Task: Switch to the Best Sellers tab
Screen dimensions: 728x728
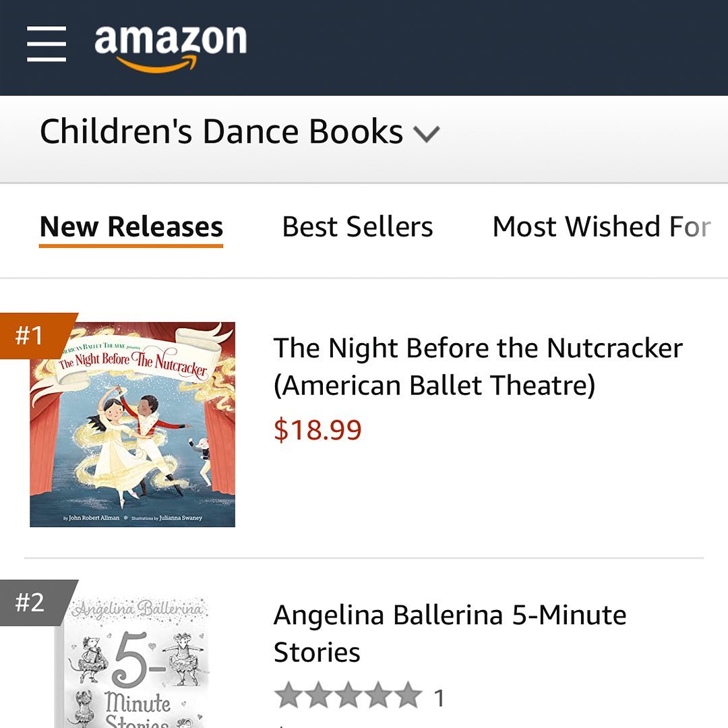Action: coord(357,227)
